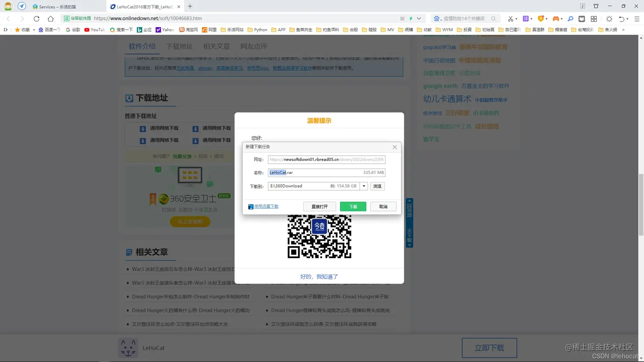The image size is (644, 362).
Task: Toggle night mode with the sun icon
Action: click(x=609, y=19)
